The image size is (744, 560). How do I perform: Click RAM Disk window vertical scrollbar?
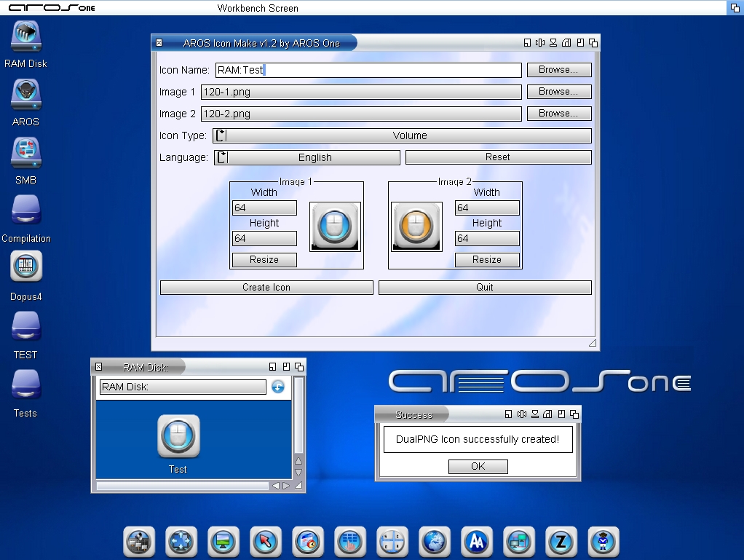(298, 415)
